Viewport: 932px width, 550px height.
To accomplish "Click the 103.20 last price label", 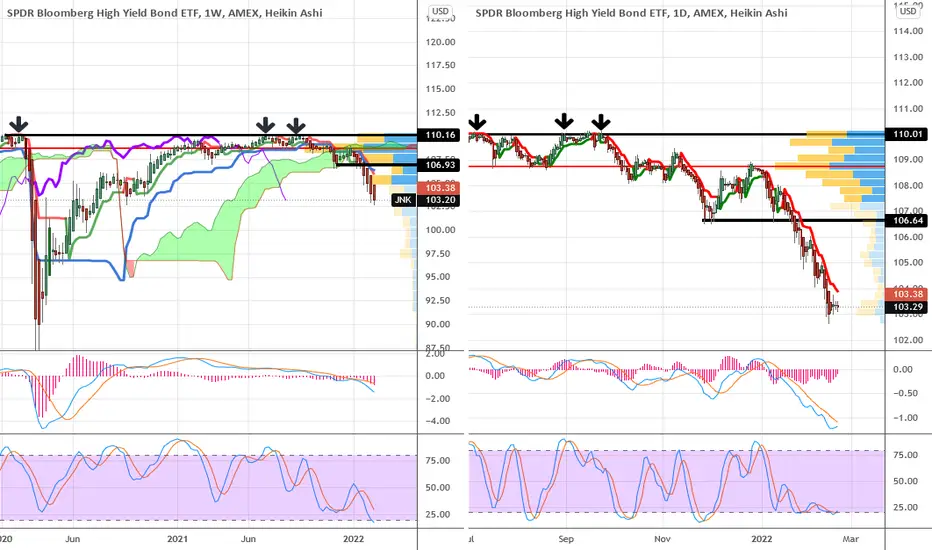I will point(440,200).
